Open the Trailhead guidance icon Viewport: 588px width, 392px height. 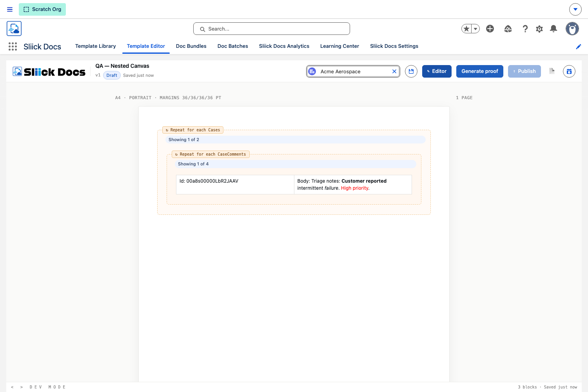point(508,29)
